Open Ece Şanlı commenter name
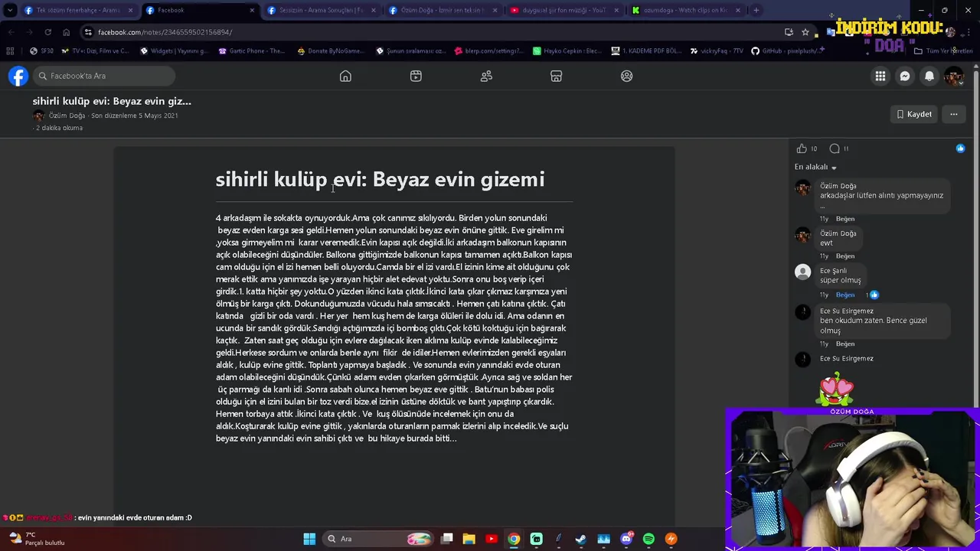The width and height of the screenshot is (980, 551). click(834, 270)
